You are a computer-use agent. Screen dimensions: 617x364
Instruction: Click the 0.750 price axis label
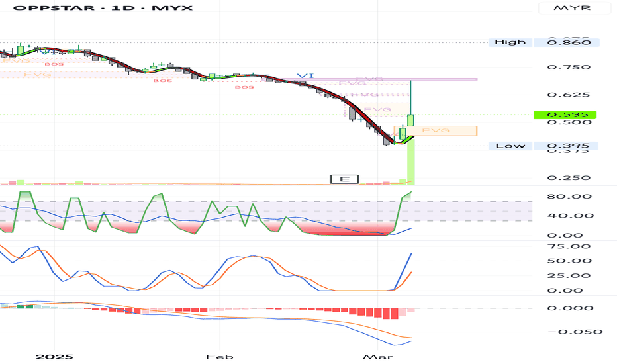pos(569,68)
